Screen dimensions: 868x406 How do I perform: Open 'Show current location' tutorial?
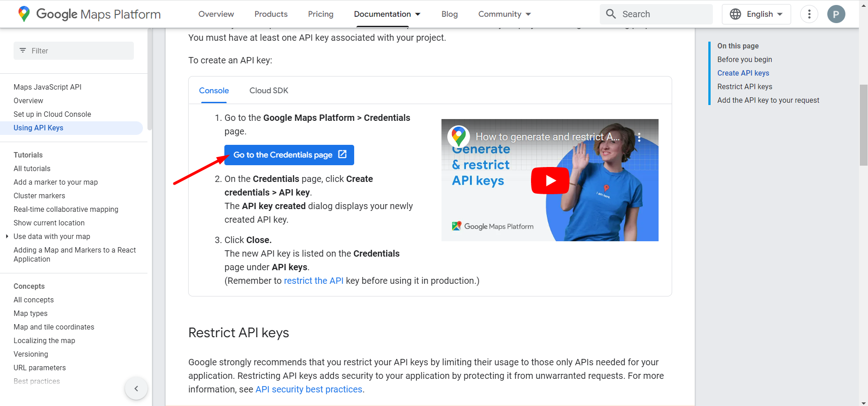point(49,223)
